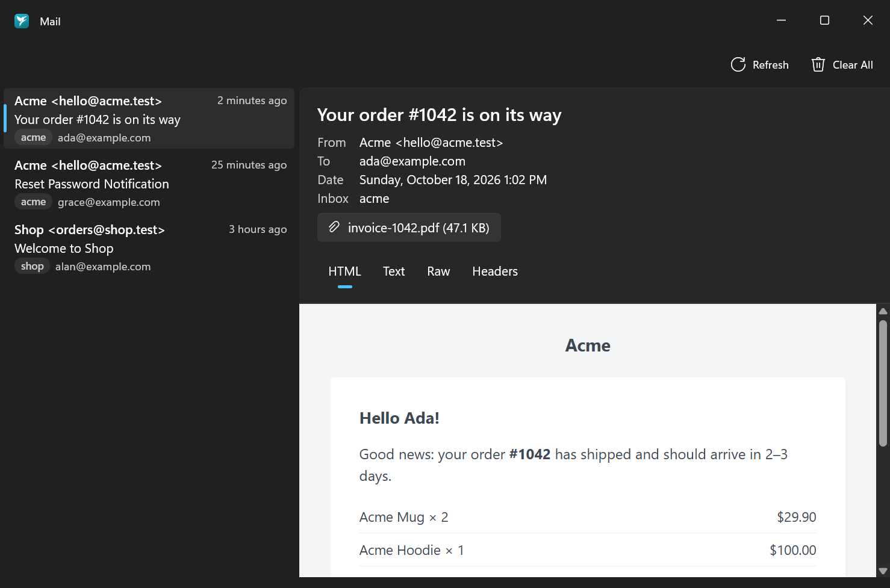
Task: Click the email body scrollbar down arrow
Action: [x=883, y=571]
